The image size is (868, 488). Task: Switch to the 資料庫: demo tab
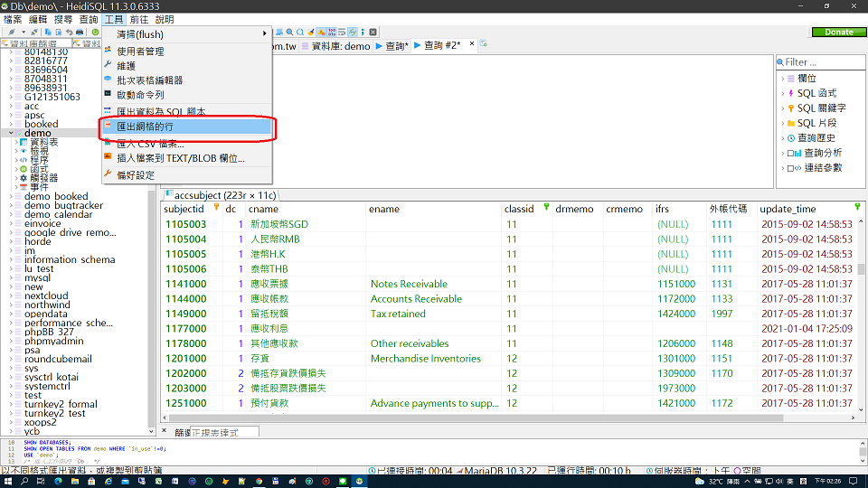(x=336, y=46)
